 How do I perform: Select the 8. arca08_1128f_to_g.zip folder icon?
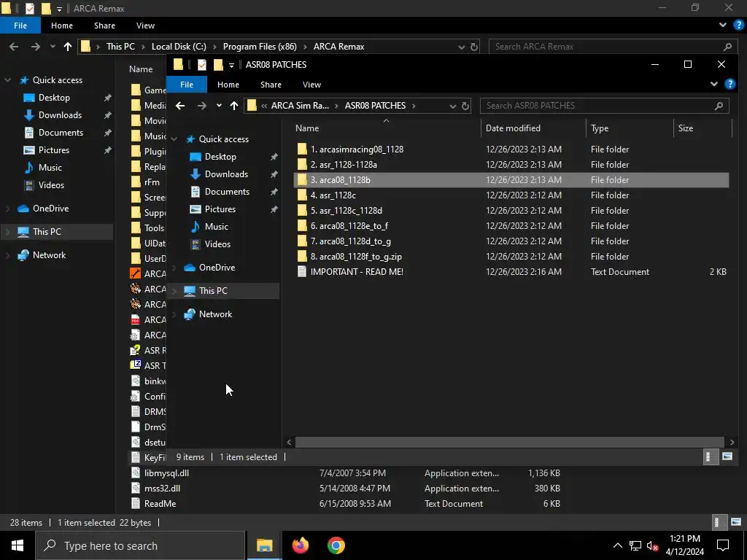302,256
